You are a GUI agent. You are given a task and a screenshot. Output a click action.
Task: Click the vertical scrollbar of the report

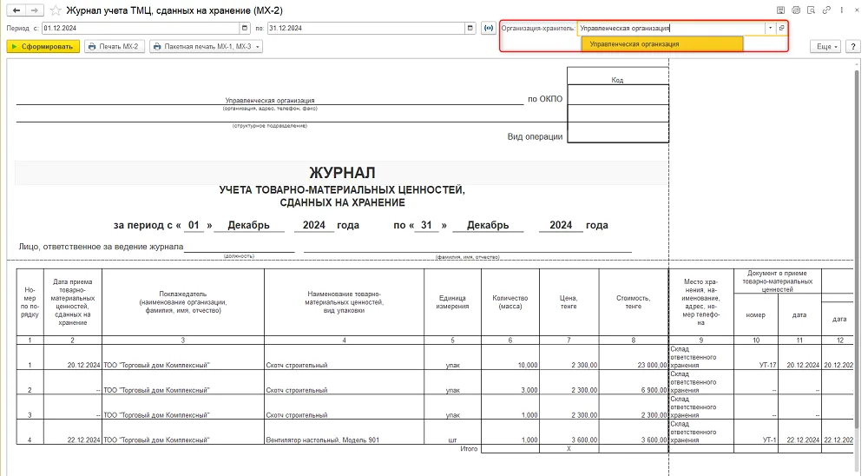point(857,249)
